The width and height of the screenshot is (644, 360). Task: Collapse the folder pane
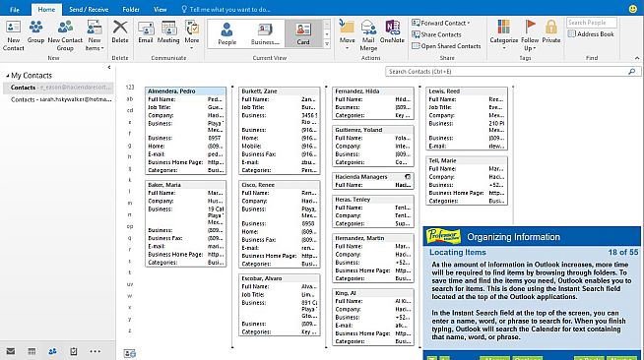pyautogui.click(x=109, y=67)
